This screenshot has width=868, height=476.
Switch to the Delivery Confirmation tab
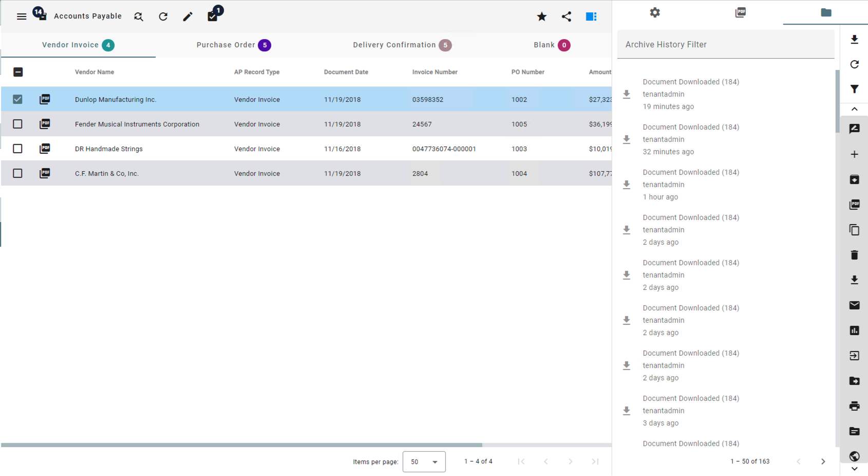coord(402,45)
